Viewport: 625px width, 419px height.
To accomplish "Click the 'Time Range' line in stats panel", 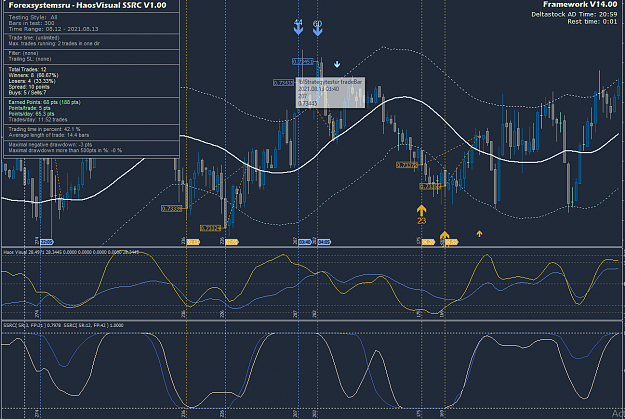I will [x=53, y=29].
